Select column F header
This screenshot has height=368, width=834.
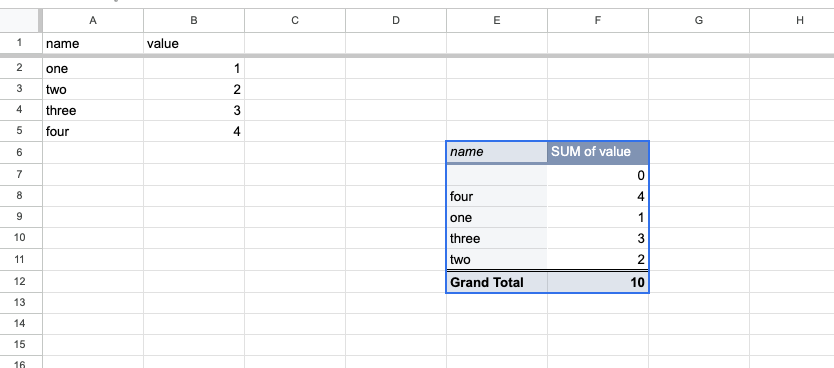(x=598, y=21)
